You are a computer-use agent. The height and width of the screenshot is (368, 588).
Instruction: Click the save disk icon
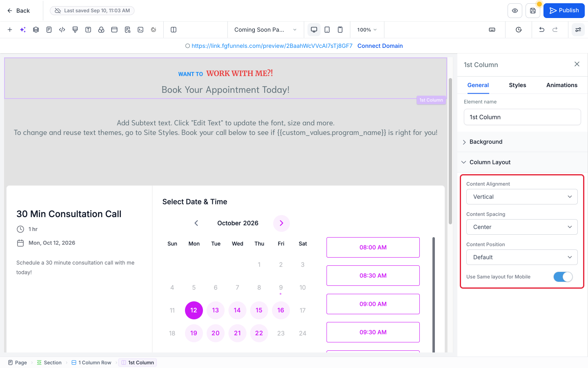(x=533, y=11)
